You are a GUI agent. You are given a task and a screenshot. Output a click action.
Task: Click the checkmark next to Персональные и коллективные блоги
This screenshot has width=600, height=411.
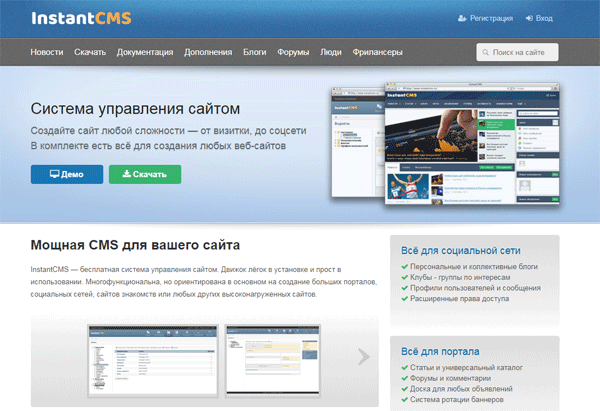coord(404,266)
